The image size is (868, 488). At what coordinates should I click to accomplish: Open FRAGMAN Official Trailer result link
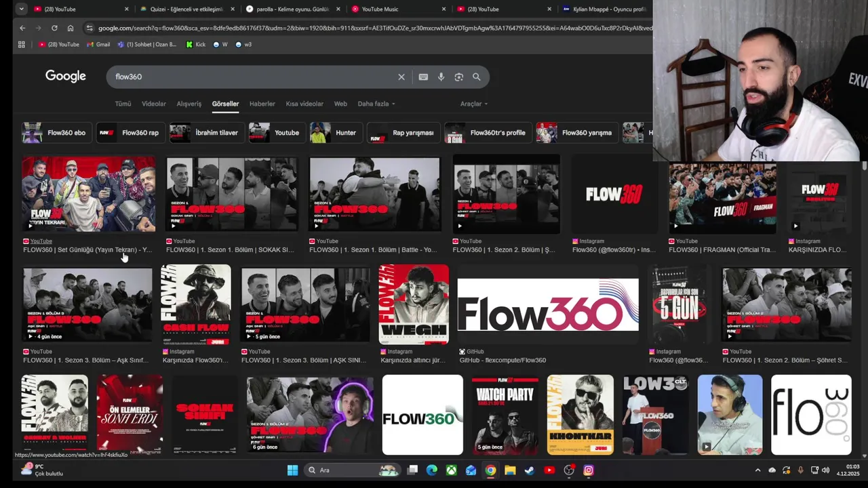(722, 249)
